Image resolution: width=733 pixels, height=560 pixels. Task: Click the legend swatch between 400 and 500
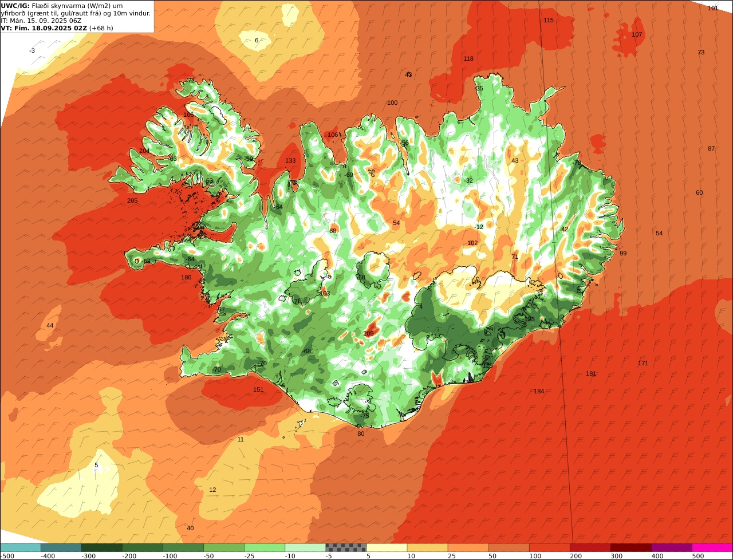[x=671, y=547]
